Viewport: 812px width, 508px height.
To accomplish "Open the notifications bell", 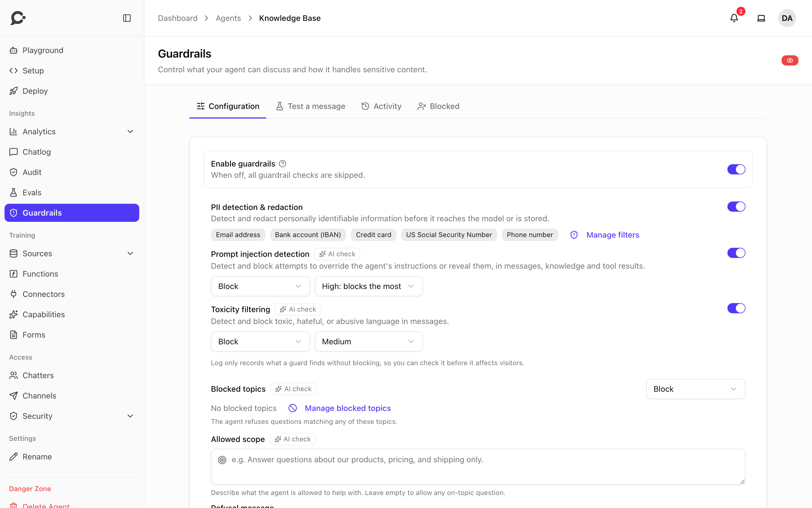I will click(x=734, y=18).
